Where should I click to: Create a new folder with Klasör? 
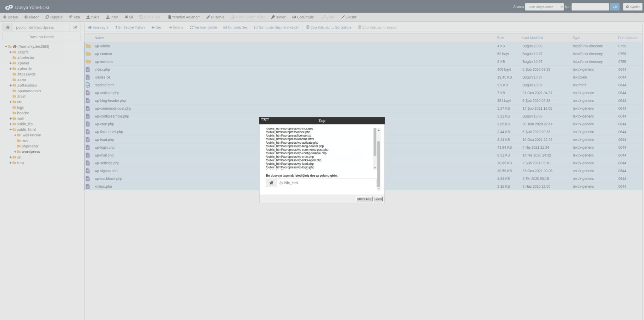31,17
